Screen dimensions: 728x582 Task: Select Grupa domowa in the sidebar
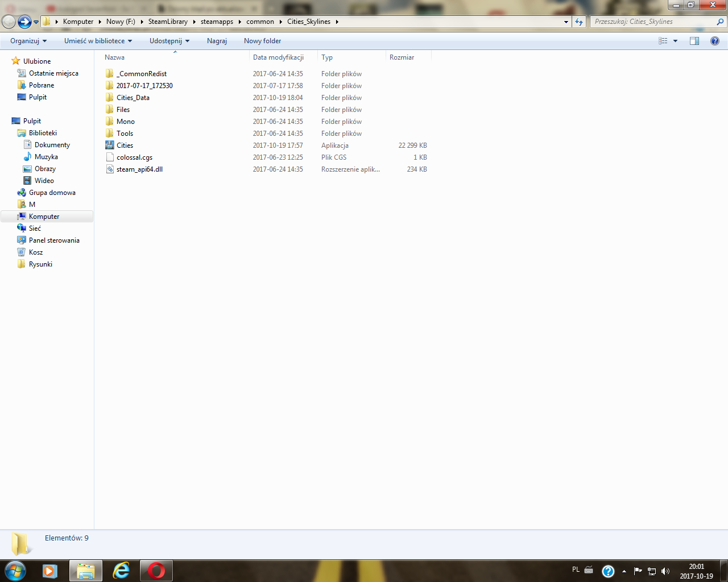52,193
